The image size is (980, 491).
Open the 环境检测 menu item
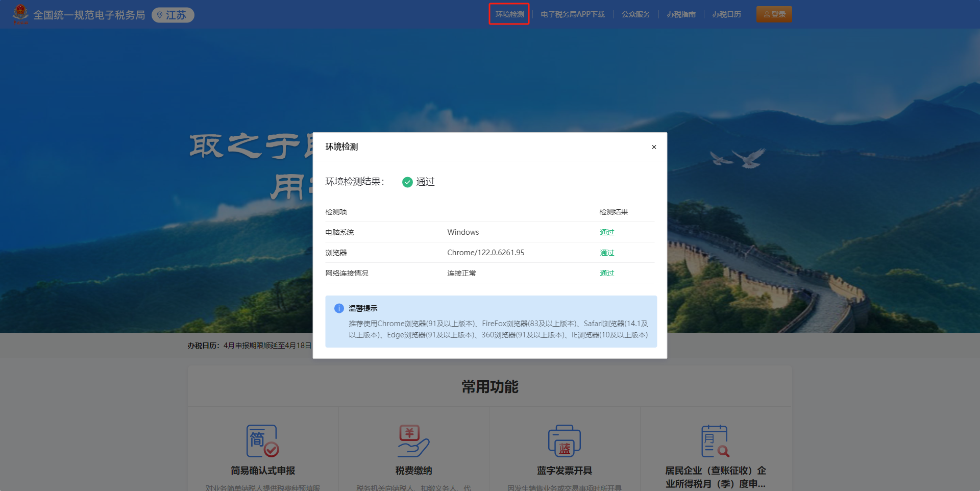509,14
